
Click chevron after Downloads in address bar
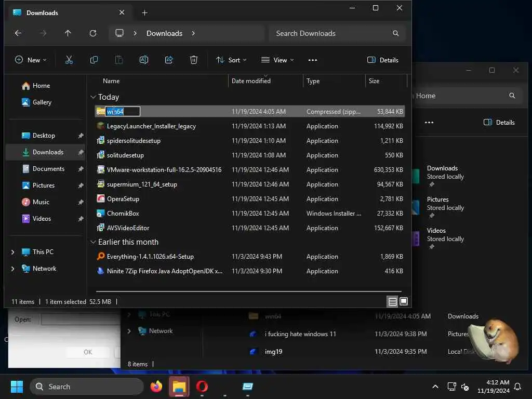pyautogui.click(x=193, y=33)
